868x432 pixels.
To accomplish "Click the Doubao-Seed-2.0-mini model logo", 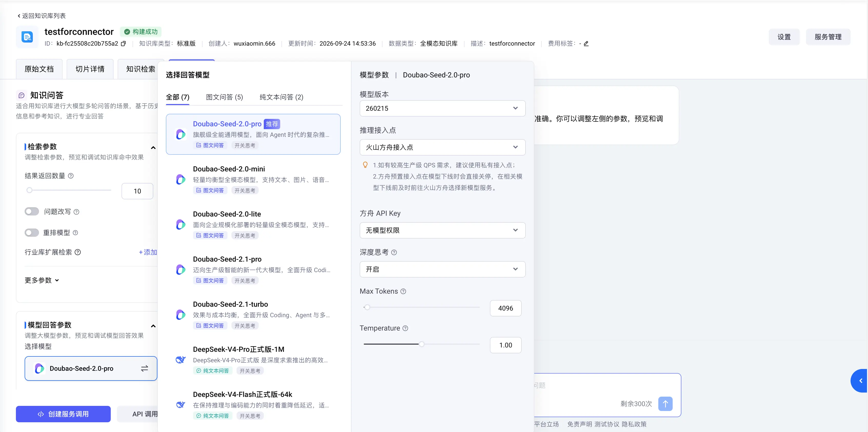I will coord(181,179).
